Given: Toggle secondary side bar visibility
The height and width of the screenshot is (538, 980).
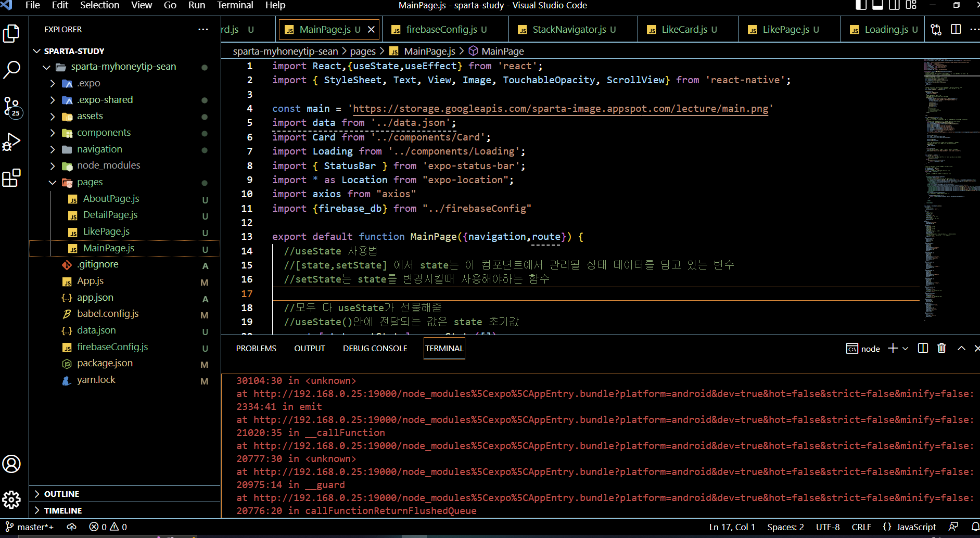Looking at the screenshot, I should pyautogui.click(x=895, y=5).
